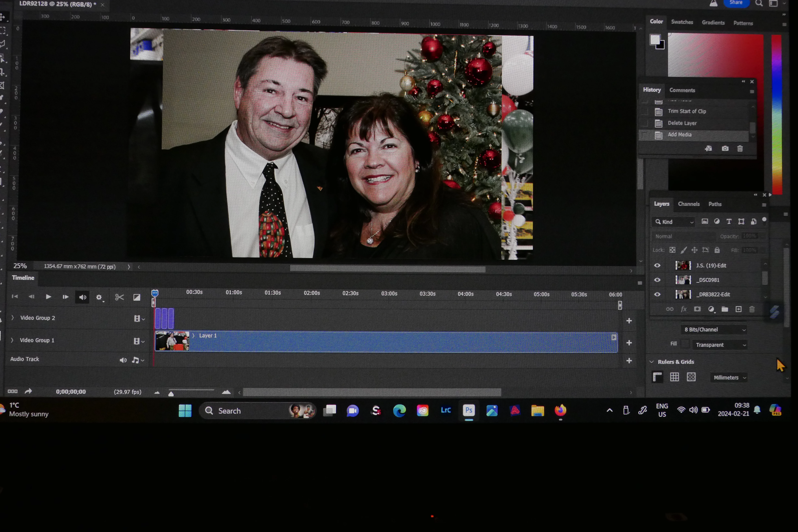Switch to the Swatches tab

tap(682, 22)
